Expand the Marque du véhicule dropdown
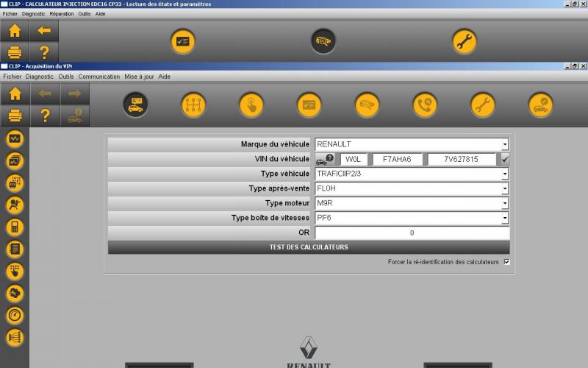Viewport: 588px width, 368px height. 505,145
